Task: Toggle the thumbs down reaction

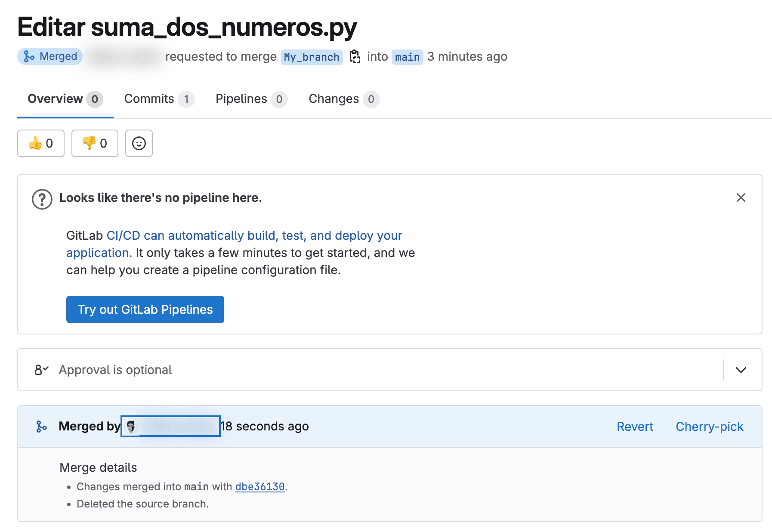Action: pyautogui.click(x=94, y=143)
